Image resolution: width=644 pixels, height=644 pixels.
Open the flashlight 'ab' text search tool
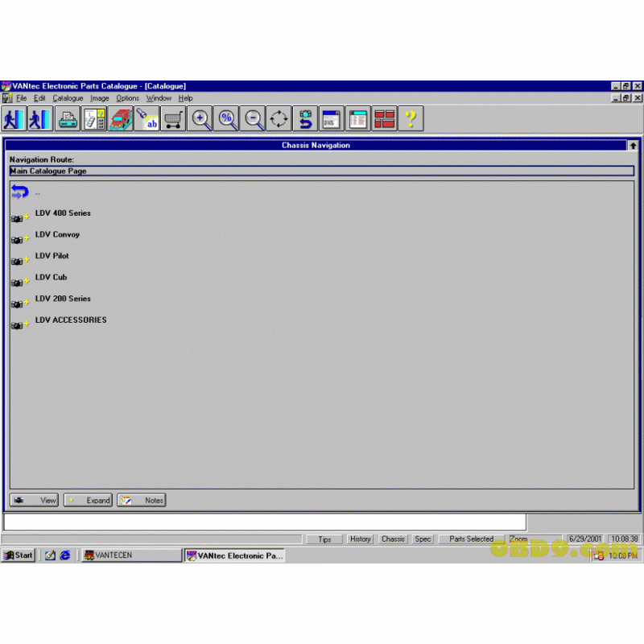point(147,119)
